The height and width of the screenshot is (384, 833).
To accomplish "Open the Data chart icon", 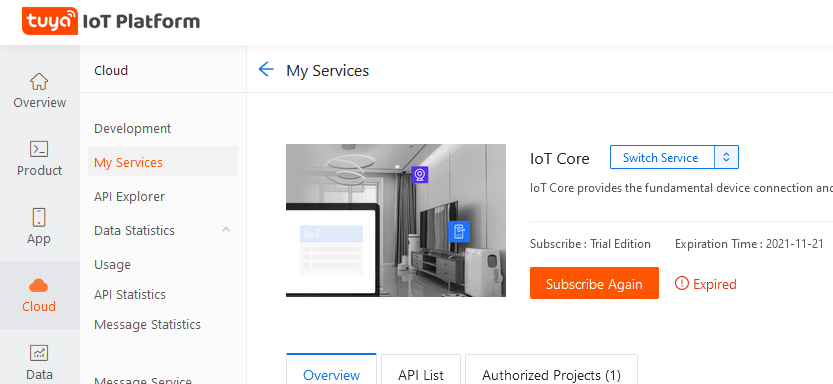I will point(39,353).
